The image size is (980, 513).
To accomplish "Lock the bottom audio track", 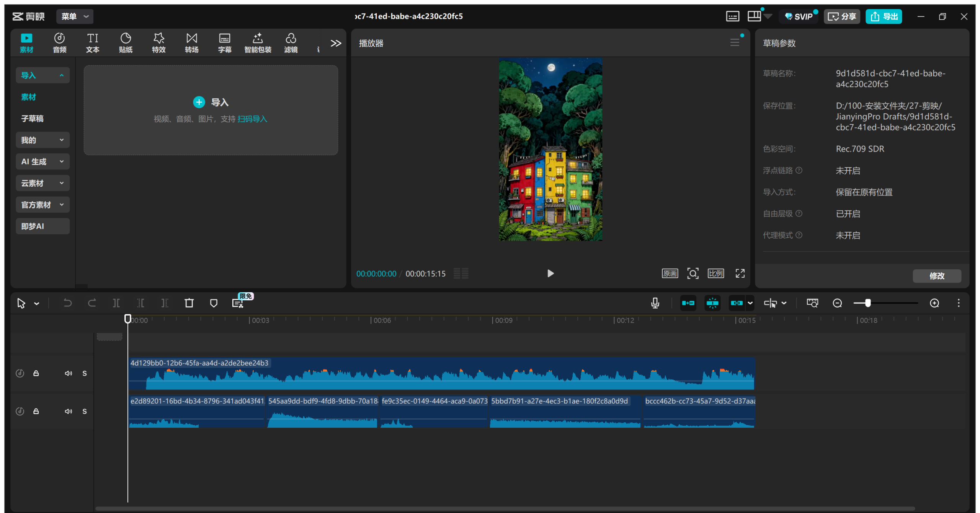I will pyautogui.click(x=36, y=411).
